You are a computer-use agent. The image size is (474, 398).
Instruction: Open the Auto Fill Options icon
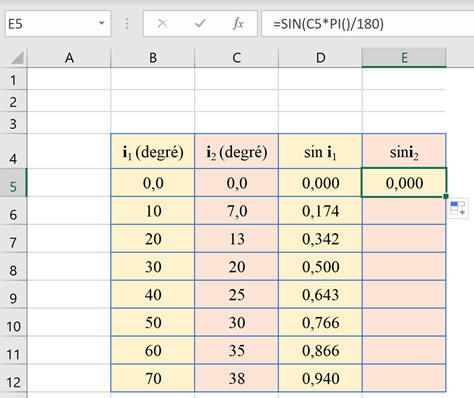click(458, 208)
